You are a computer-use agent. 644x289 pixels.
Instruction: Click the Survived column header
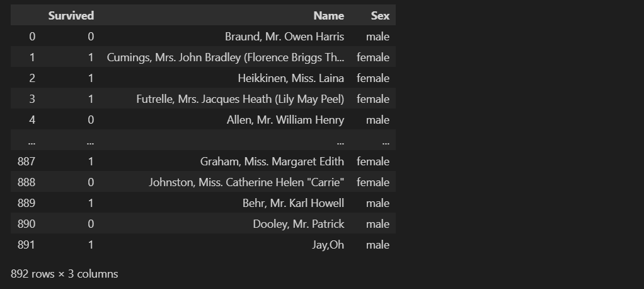(x=71, y=16)
